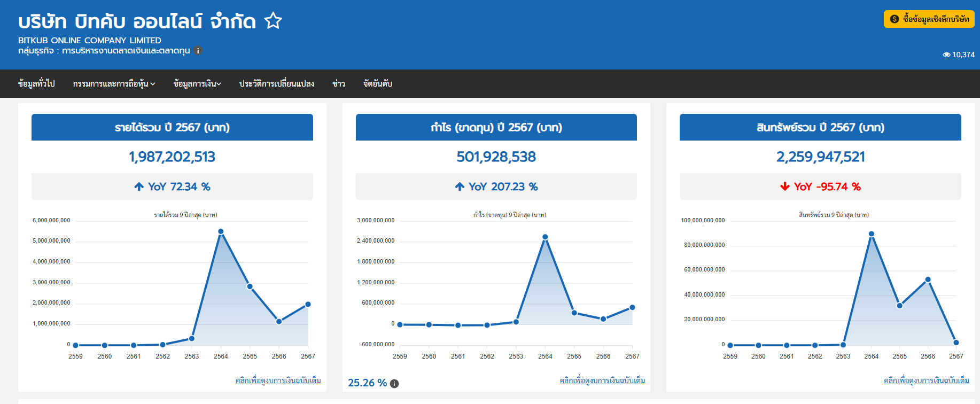
Task: Click the red down arrow in assets YoY
Action: (x=784, y=187)
